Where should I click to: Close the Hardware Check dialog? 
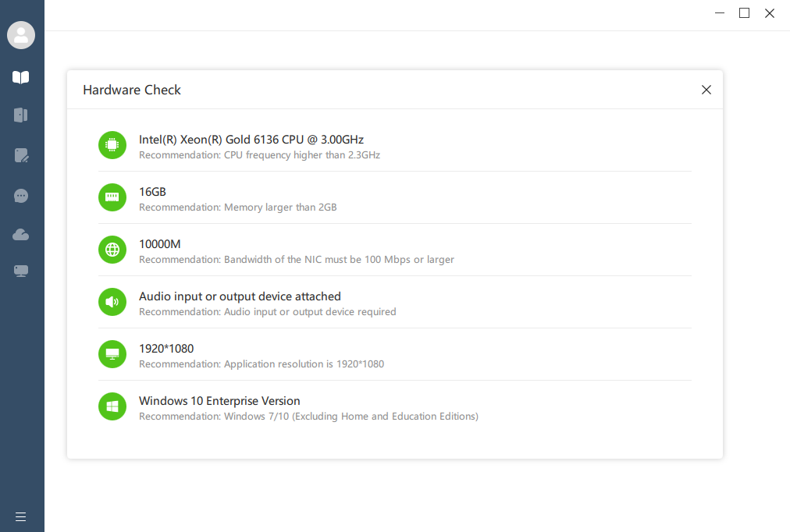pos(706,90)
